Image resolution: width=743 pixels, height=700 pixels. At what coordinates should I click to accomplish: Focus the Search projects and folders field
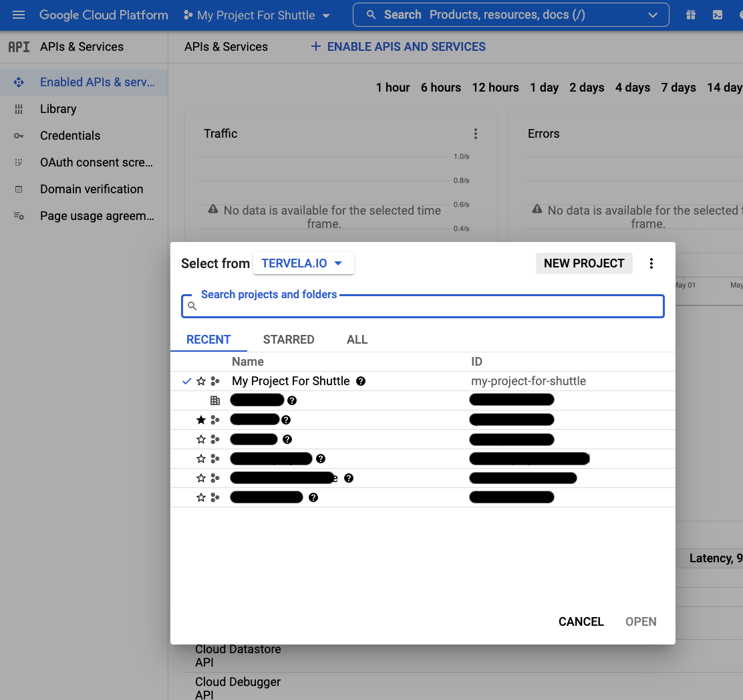point(423,306)
